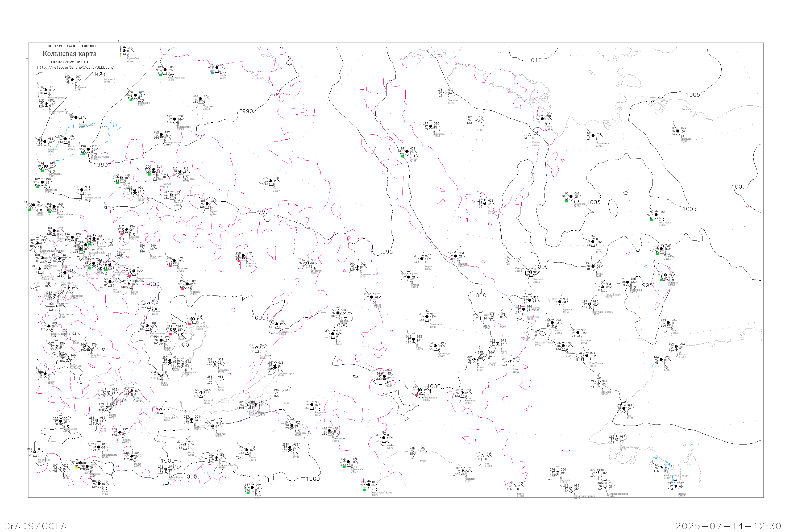The height and width of the screenshot is (532, 798).
Task: Click the meteocenter.net UEEE.png URL text
Action: (75, 68)
